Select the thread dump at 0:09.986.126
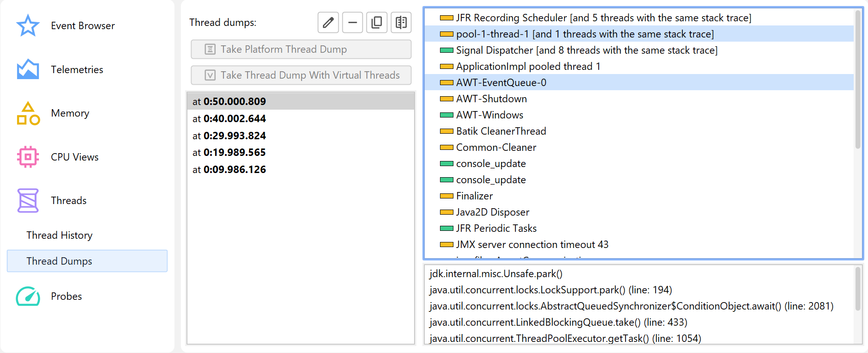The image size is (868, 353). point(229,169)
